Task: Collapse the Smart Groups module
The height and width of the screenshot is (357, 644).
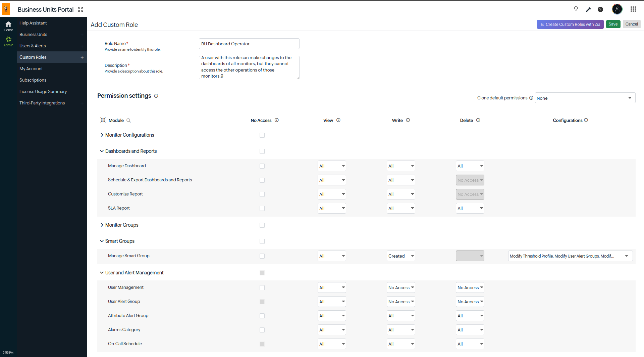Action: 102,241
